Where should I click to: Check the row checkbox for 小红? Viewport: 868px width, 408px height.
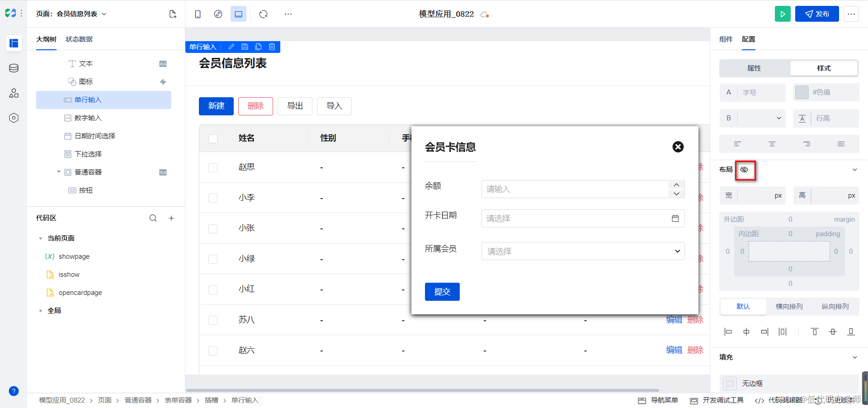[213, 289]
